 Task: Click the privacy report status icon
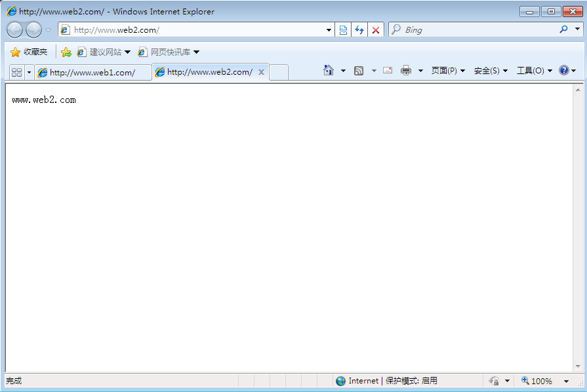[494, 381]
